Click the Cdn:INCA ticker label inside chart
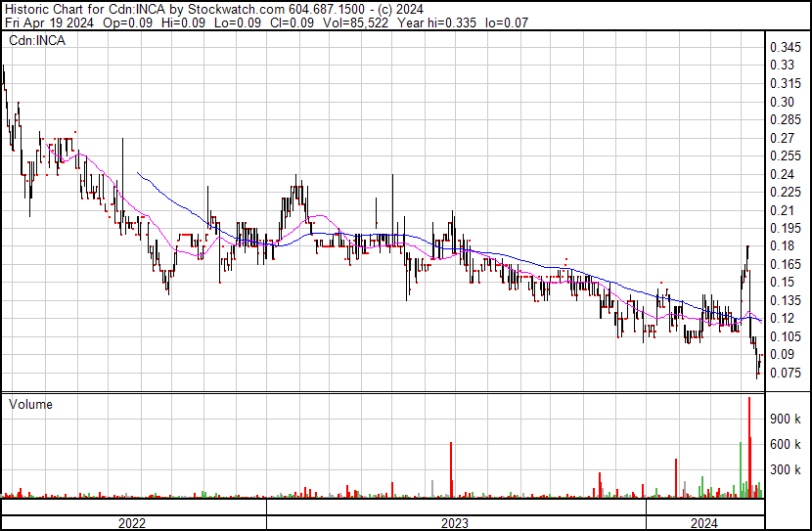This screenshot has width=812, height=531. 37,41
